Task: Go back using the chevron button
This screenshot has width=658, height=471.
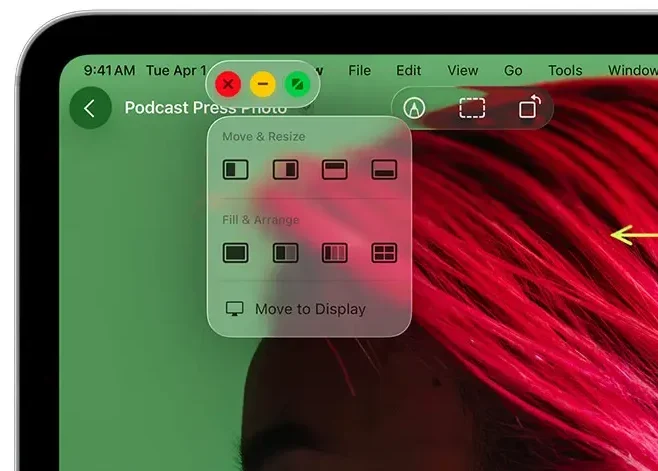Action: coord(90,108)
